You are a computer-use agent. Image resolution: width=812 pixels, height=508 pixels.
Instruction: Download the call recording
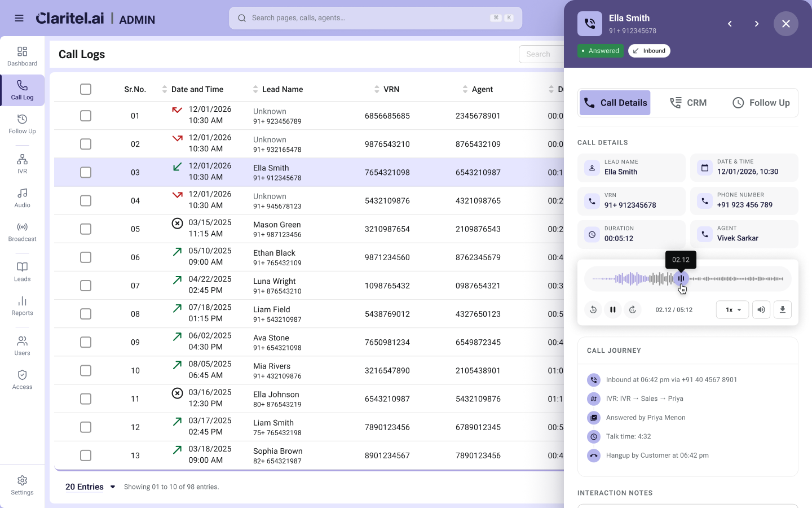tap(783, 309)
